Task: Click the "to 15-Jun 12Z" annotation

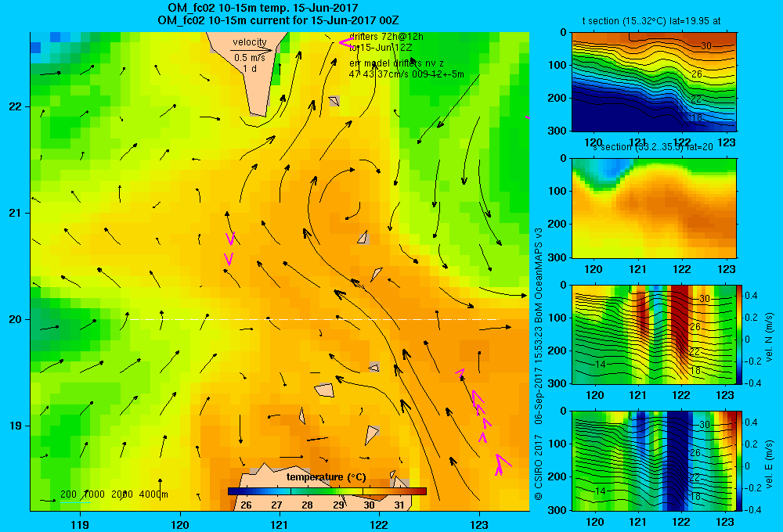Action: [381, 48]
